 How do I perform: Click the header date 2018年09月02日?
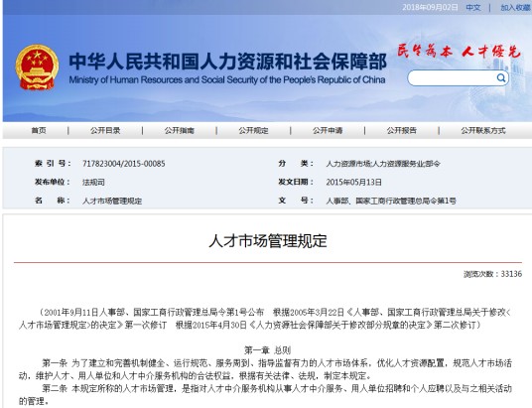pos(430,8)
